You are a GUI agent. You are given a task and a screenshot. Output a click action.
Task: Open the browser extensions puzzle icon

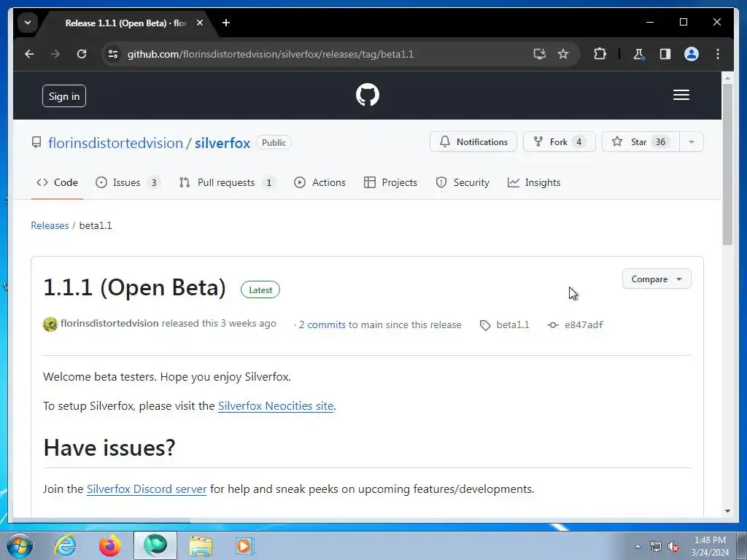coord(600,54)
